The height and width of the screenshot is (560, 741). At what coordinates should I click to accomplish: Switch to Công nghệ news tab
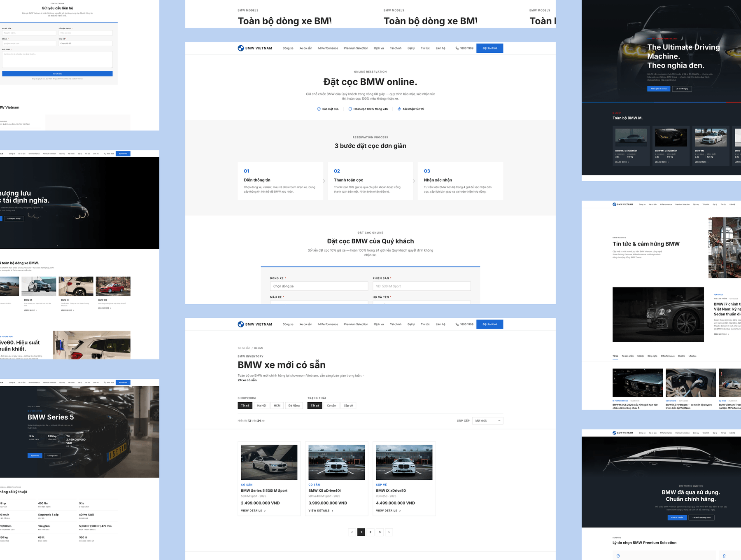[652, 356]
